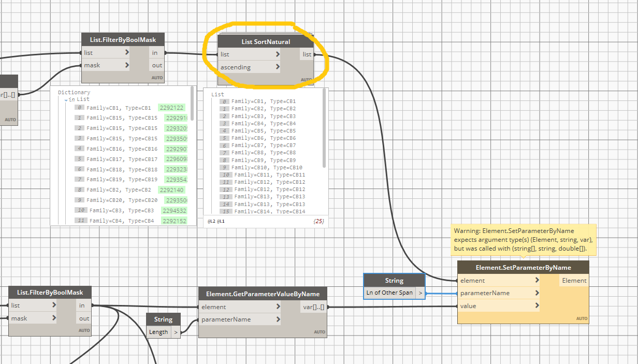Click element ID 2292122 in Dictionary preview

tap(172, 108)
